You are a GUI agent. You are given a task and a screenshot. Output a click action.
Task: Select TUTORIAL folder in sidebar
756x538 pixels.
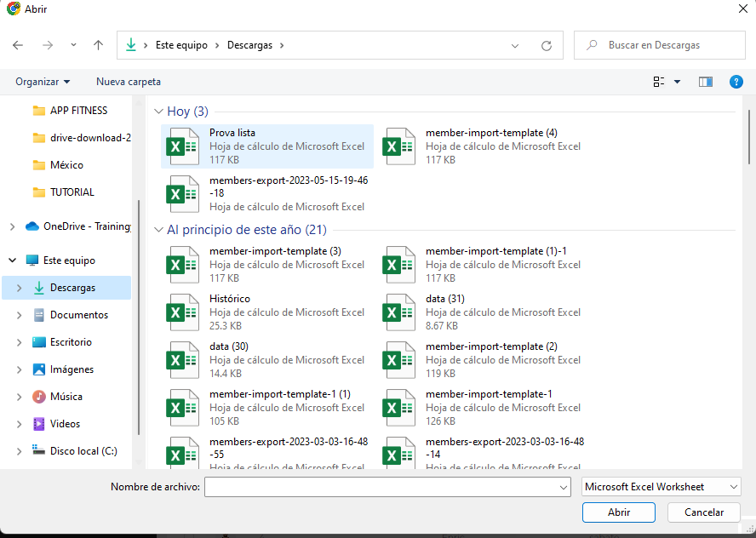tap(63, 192)
